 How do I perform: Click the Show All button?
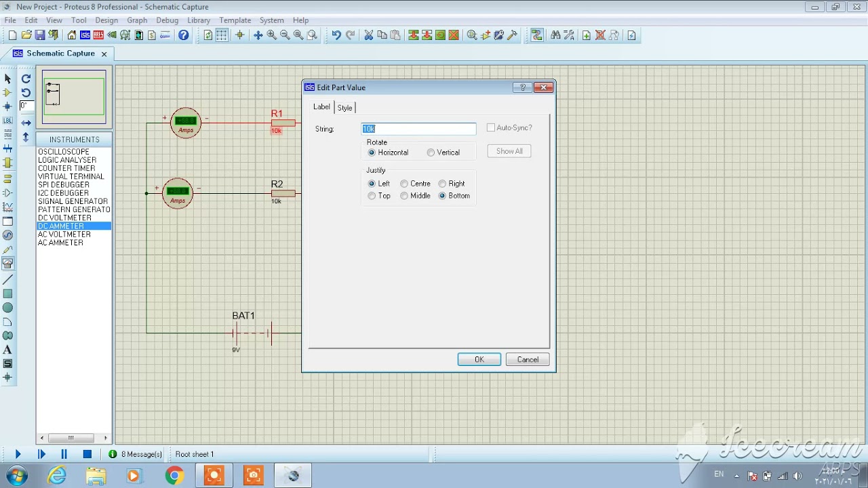click(x=509, y=151)
